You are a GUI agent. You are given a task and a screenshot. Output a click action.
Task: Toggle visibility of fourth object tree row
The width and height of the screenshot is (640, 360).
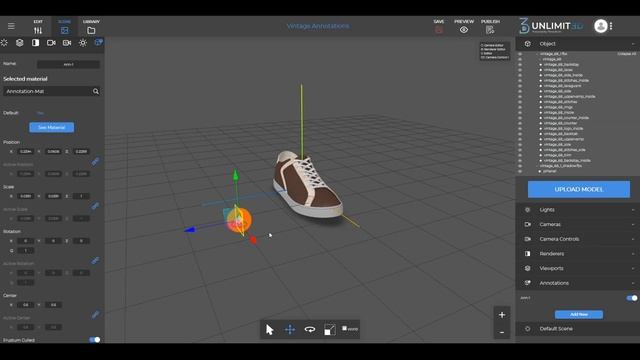520,70
